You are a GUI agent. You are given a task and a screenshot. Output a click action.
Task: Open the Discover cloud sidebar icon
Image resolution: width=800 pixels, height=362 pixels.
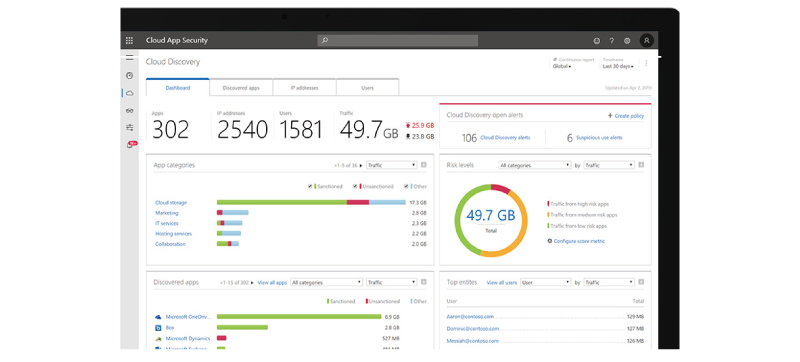pyautogui.click(x=130, y=93)
